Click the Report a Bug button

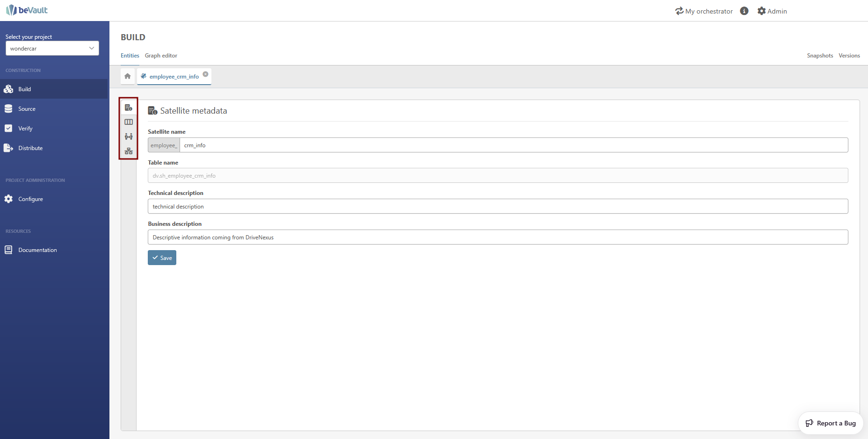831,423
